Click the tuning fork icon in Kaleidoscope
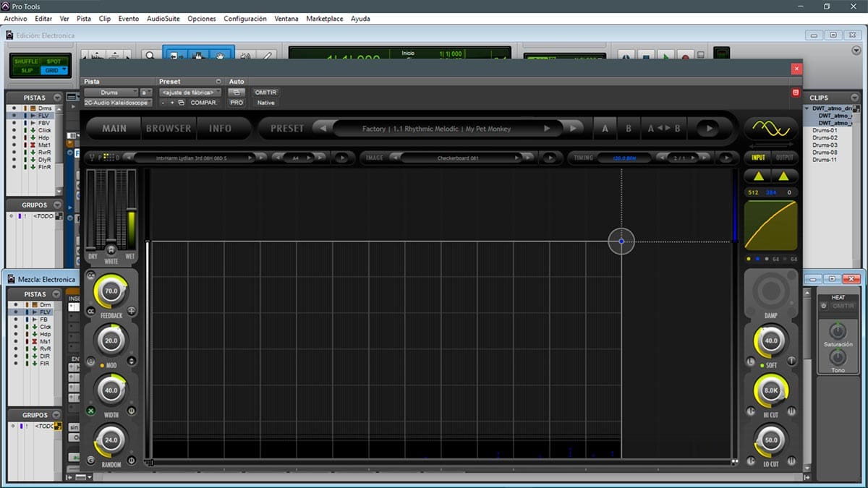Image resolution: width=868 pixels, height=488 pixels. (90, 158)
